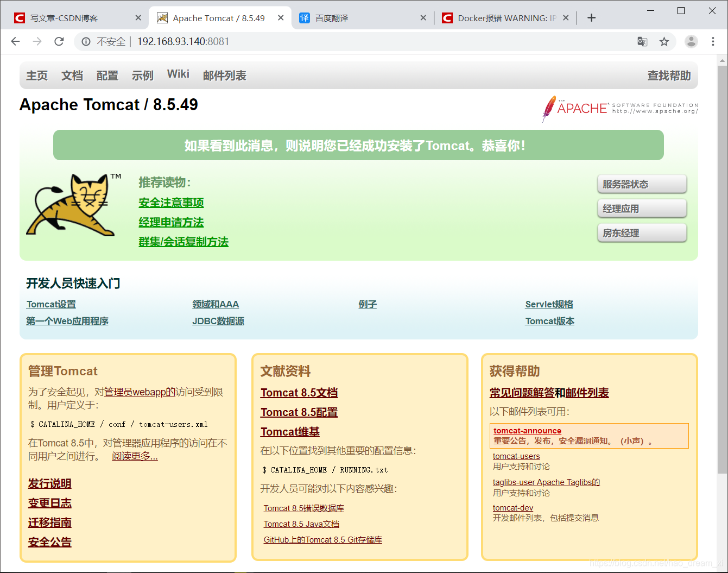Click the address bar URL 192.168.93.140:8081
728x573 pixels.
coord(183,42)
